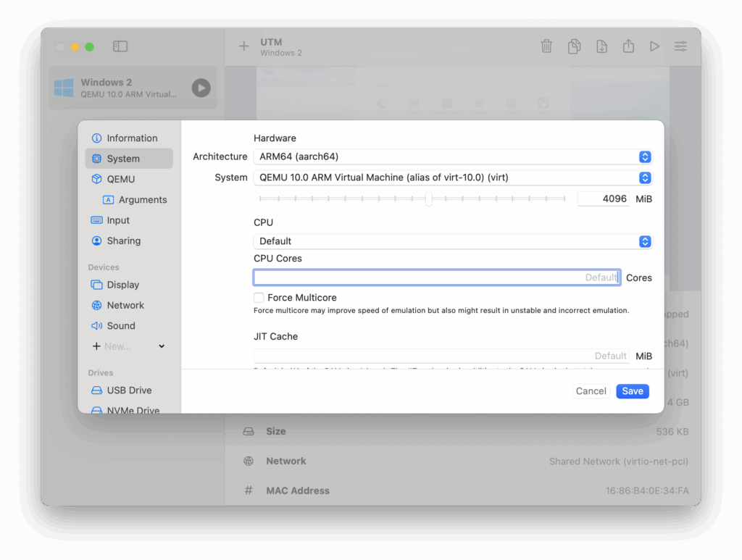Click the share icon in toolbar

(x=628, y=46)
